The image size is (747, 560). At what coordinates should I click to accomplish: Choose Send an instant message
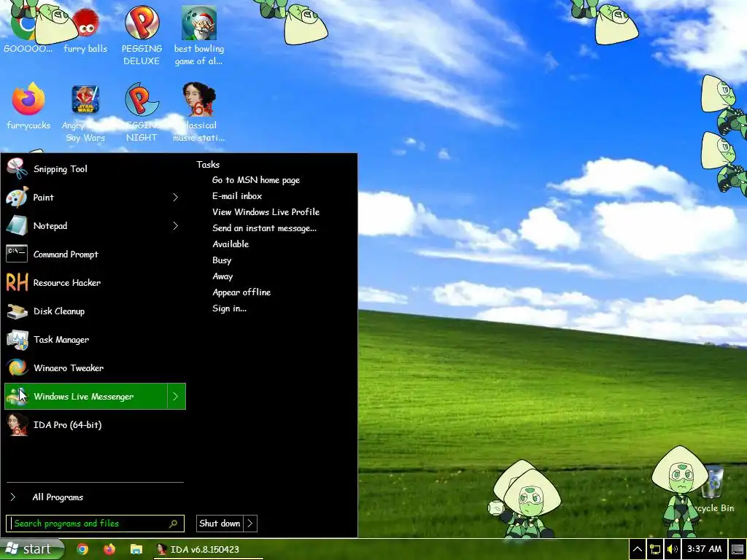[x=264, y=228]
